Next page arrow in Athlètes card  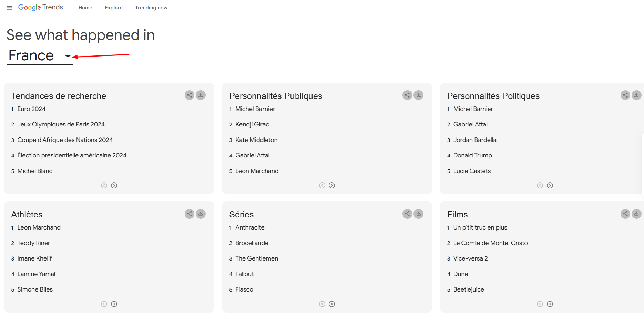(114, 304)
